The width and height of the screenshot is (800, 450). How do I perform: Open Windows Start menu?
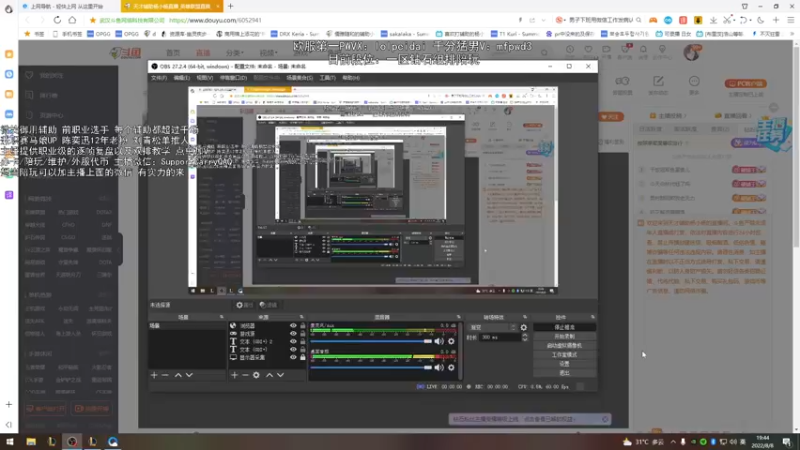pos(10,441)
